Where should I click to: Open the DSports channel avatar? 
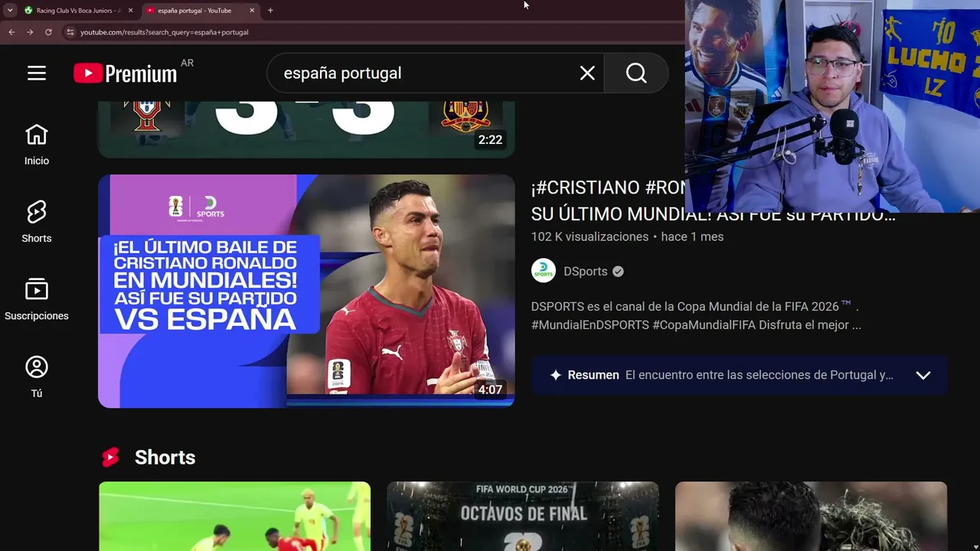pos(544,271)
